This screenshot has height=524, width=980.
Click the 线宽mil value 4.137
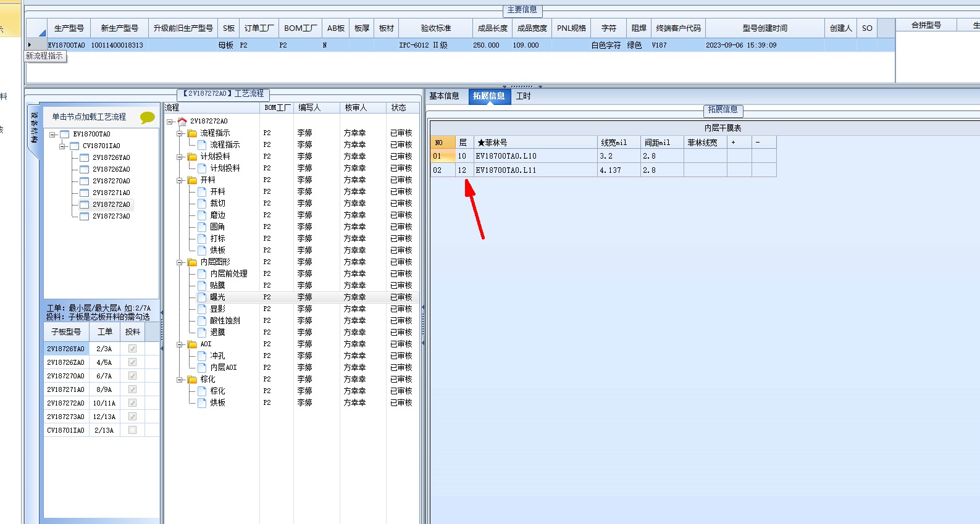tap(618, 170)
